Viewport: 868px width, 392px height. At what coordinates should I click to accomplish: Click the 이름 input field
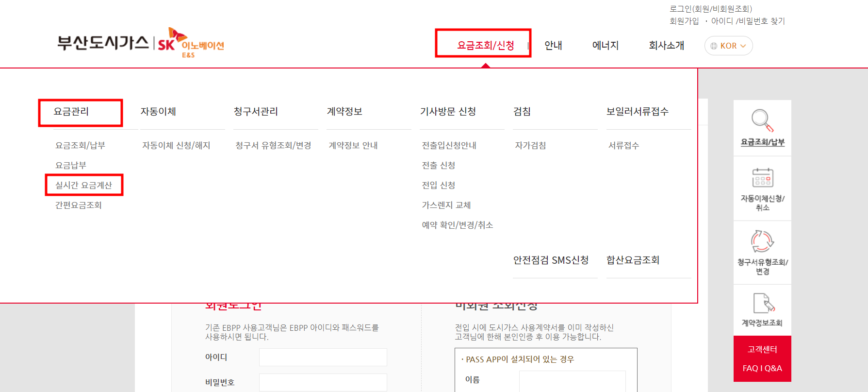point(573,381)
